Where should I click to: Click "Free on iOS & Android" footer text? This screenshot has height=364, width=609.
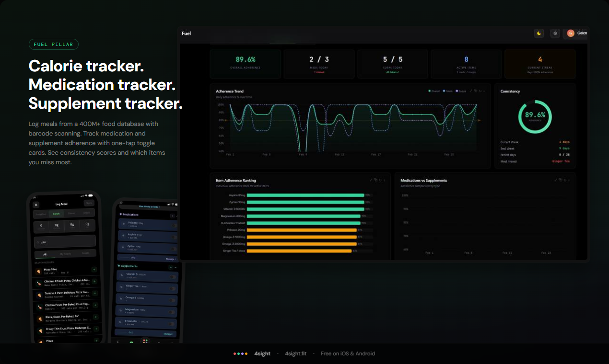tap(348, 353)
